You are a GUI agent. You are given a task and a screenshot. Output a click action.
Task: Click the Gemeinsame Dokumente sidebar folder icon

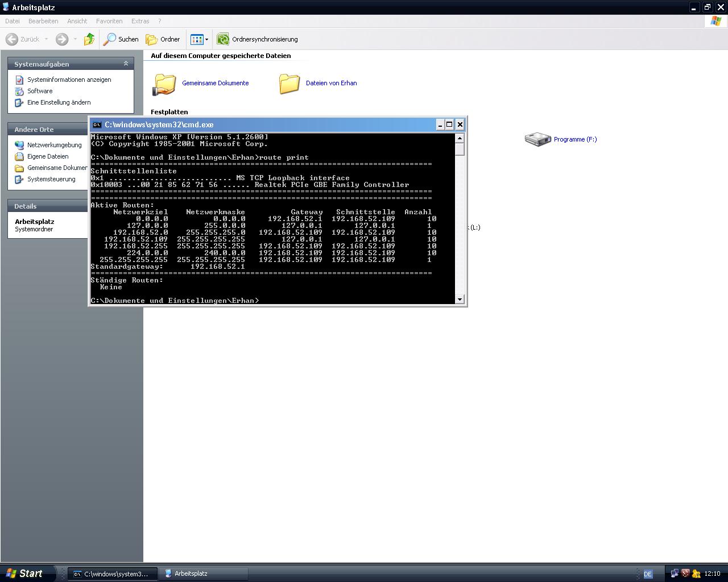[x=19, y=168]
